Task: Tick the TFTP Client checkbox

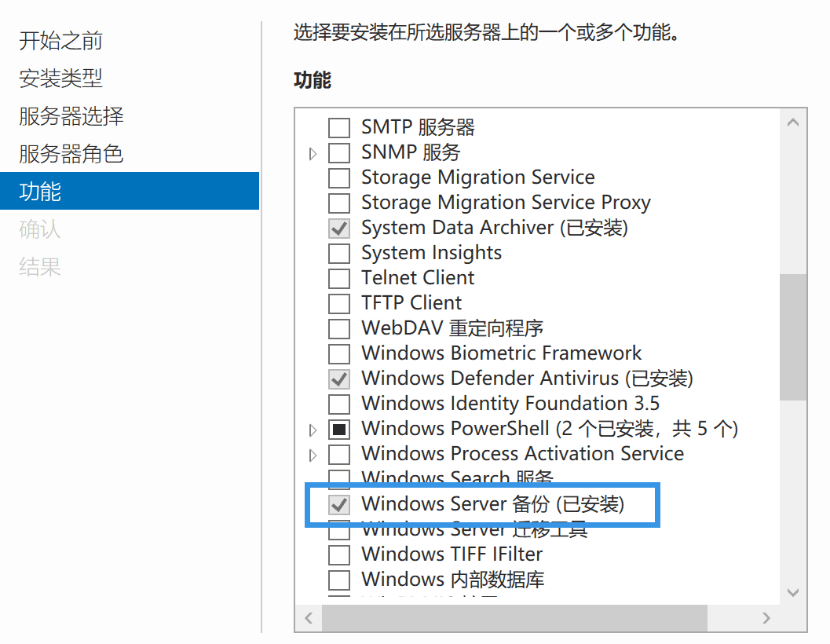Action: pos(338,303)
